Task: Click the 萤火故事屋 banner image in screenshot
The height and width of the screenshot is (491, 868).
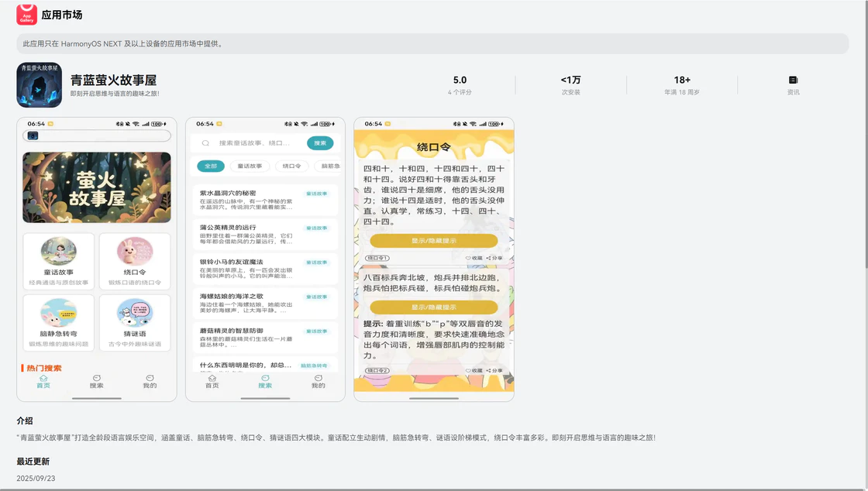Action: [97, 187]
